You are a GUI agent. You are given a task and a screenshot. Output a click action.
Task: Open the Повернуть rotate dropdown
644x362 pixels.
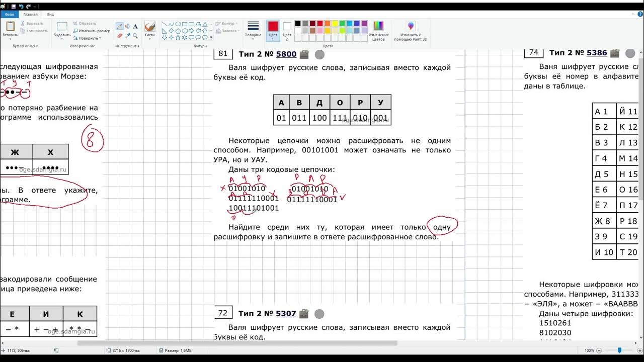[x=87, y=38]
